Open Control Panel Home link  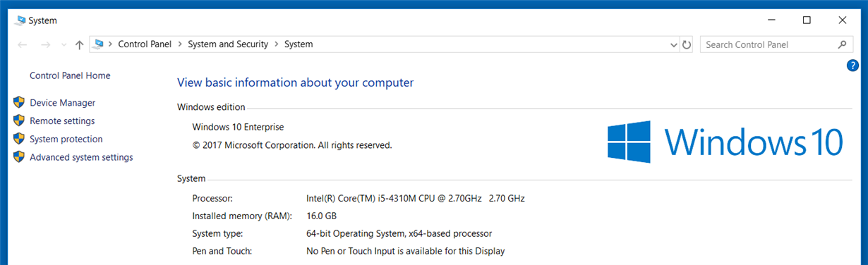[70, 75]
